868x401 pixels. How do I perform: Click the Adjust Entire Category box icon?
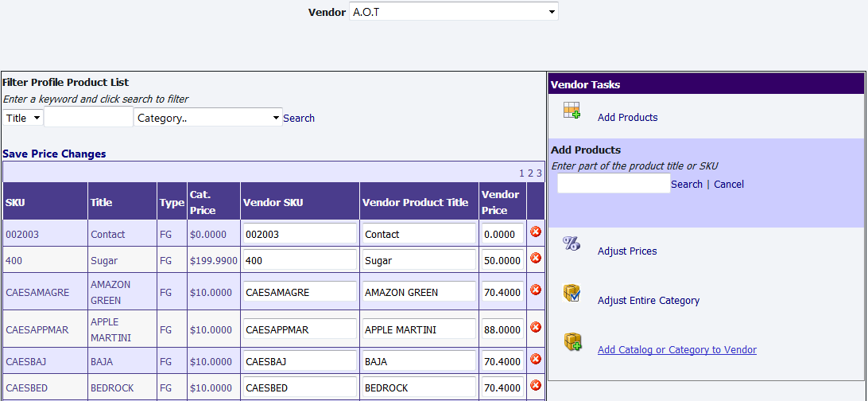coord(572,294)
